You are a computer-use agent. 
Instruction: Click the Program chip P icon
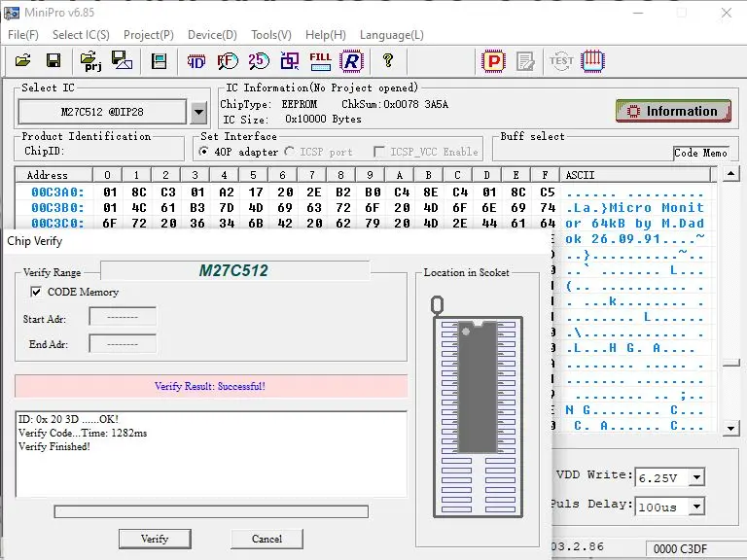pos(493,61)
